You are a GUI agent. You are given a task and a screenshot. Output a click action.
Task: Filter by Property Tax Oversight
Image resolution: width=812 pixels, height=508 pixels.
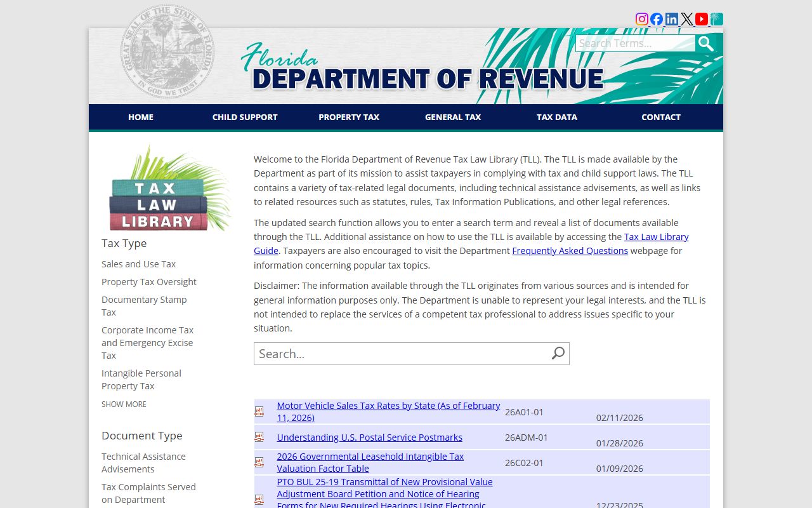[149, 282]
